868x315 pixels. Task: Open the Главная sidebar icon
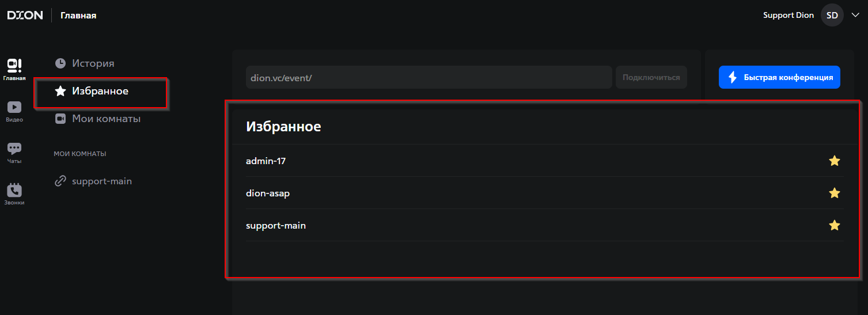(14, 65)
